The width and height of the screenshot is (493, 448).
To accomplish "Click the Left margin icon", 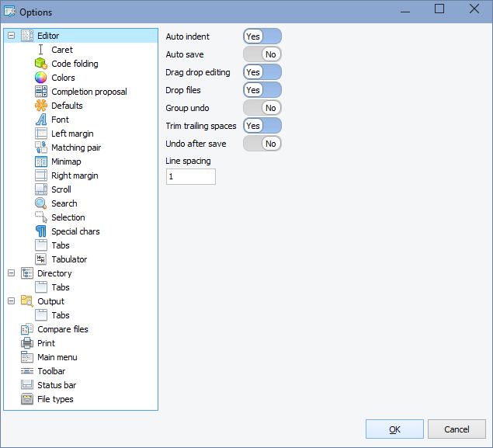I will [41, 134].
